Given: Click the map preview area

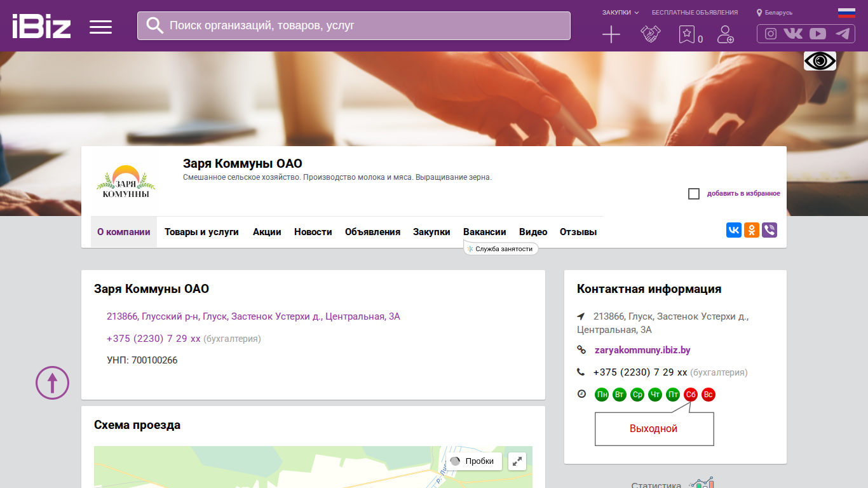Looking at the screenshot, I should tap(313, 467).
